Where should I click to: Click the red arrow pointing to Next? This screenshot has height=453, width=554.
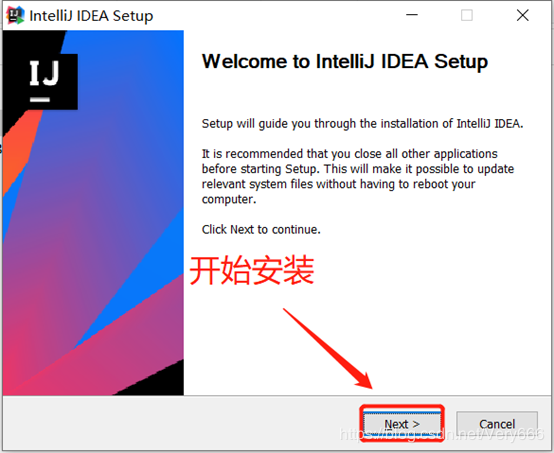328,348
